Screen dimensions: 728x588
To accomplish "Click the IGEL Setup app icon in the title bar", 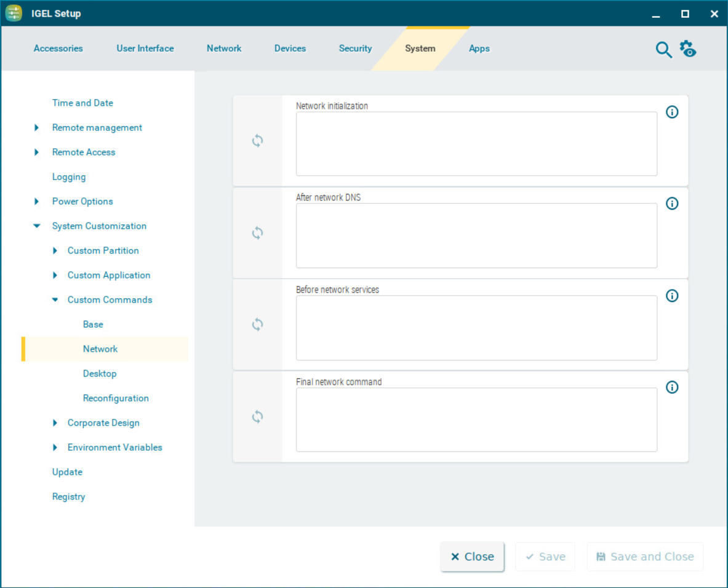I will [14, 14].
